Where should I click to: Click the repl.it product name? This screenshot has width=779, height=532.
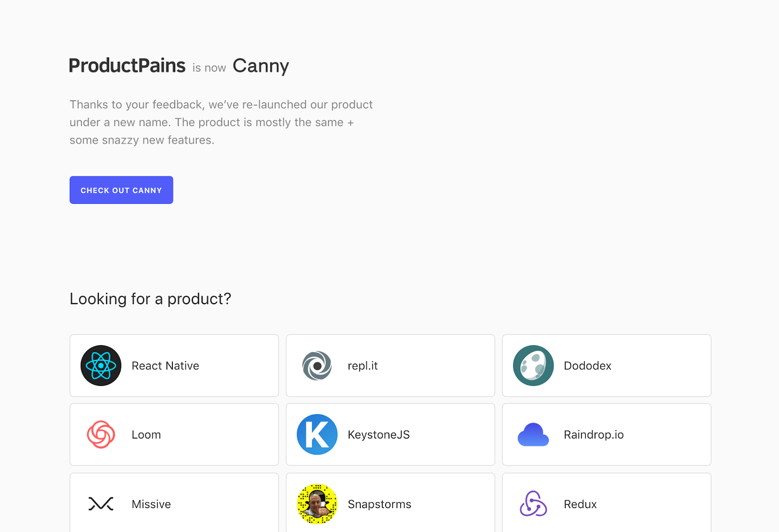[363, 366]
